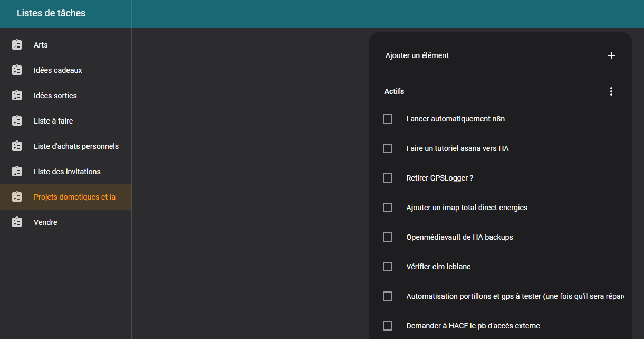Click the Vendre list icon
Image resolution: width=644 pixels, height=339 pixels.
[x=17, y=222]
